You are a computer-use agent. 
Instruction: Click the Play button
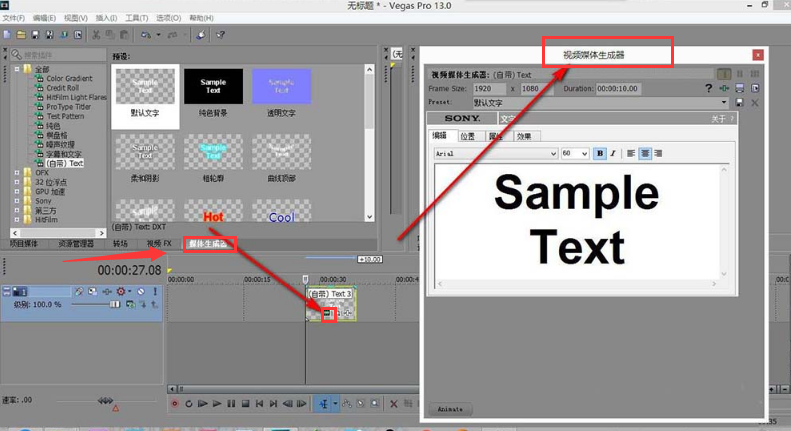point(217,404)
